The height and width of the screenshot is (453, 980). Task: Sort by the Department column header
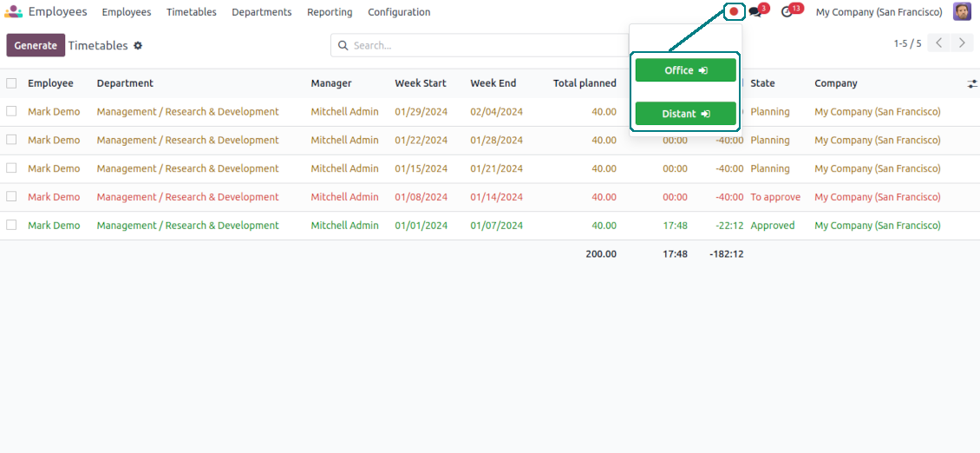pos(125,83)
